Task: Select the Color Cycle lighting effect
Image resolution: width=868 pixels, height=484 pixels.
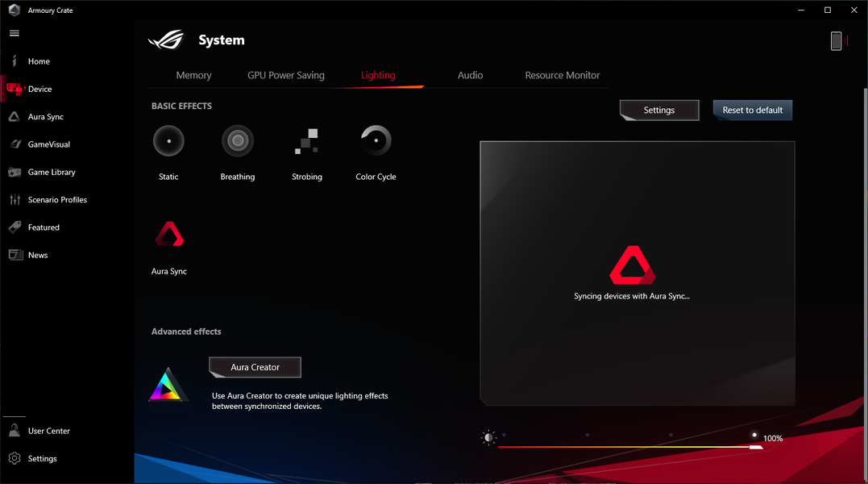Action: (376, 140)
